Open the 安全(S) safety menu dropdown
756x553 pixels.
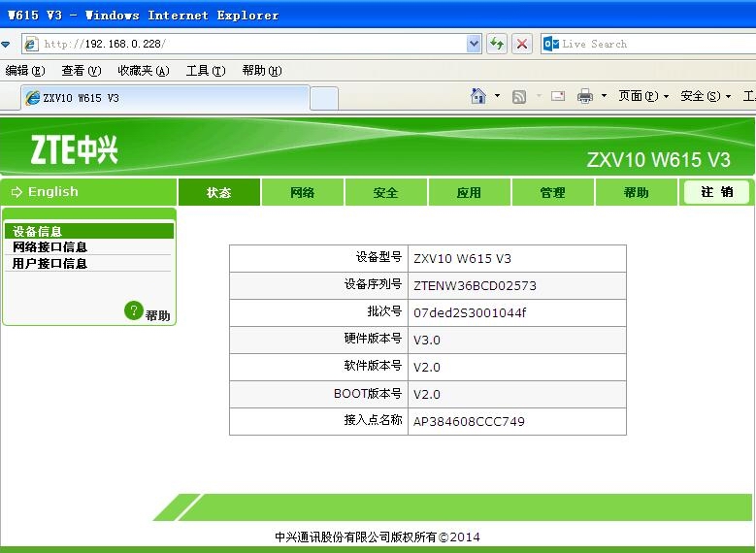tap(706, 96)
